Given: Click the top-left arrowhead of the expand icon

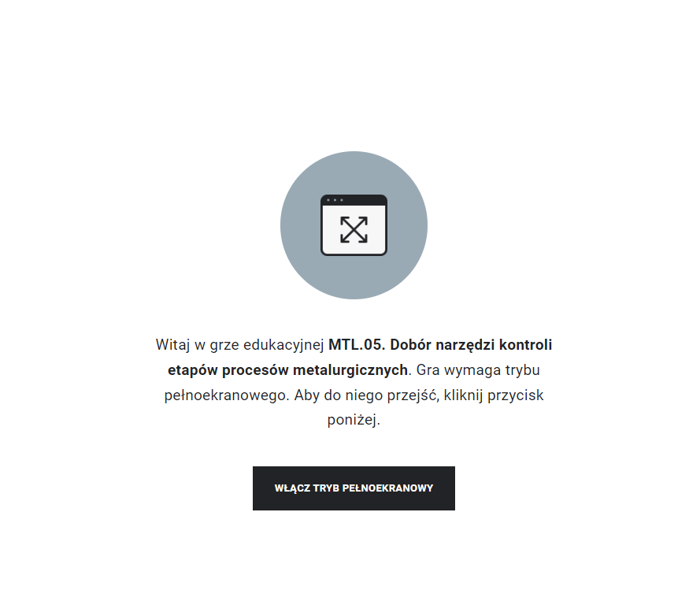Looking at the screenshot, I should tap(344, 220).
